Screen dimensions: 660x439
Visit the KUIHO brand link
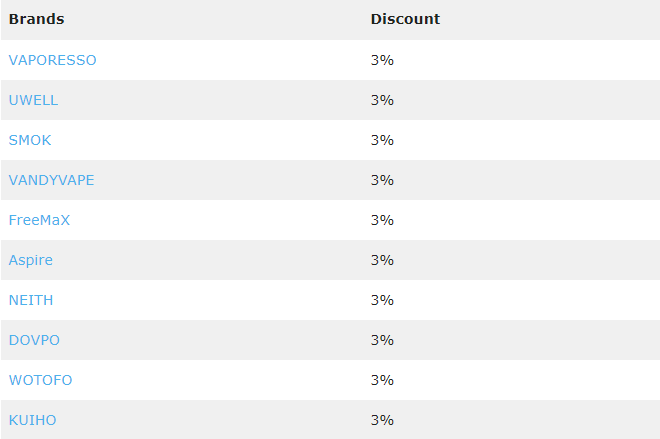tap(32, 420)
